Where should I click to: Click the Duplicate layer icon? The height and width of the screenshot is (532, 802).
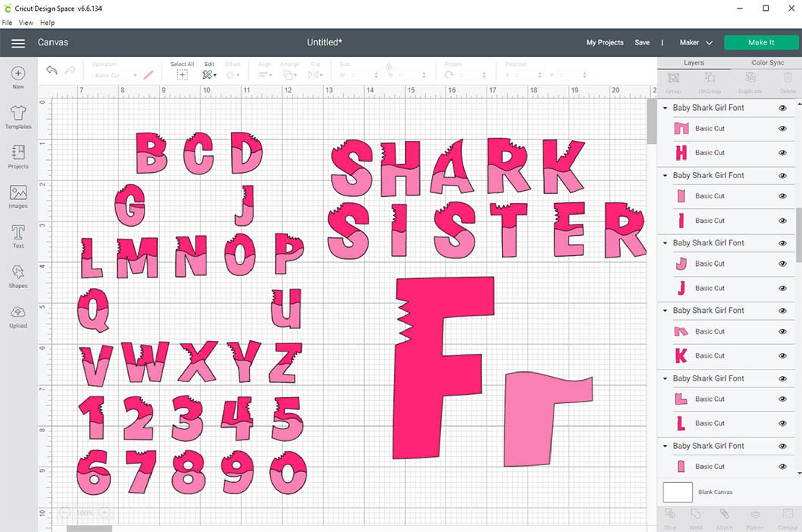[750, 77]
